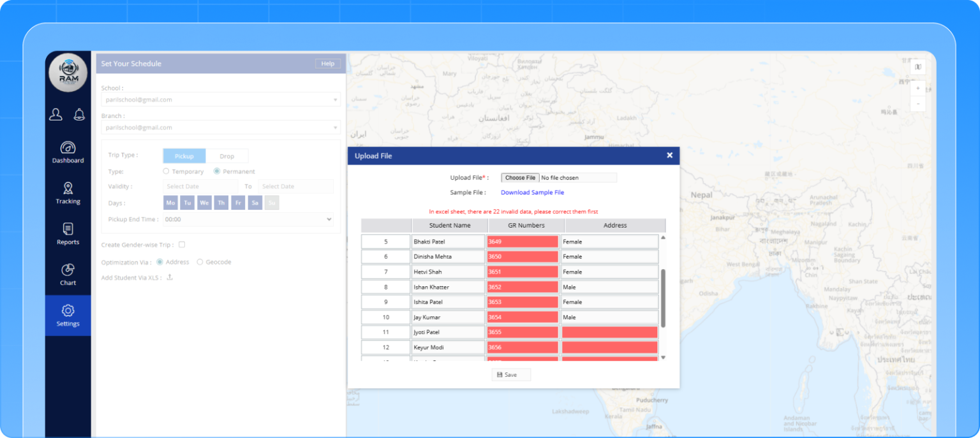Open the notifications bell icon
This screenshot has width=980, height=438.
click(79, 114)
